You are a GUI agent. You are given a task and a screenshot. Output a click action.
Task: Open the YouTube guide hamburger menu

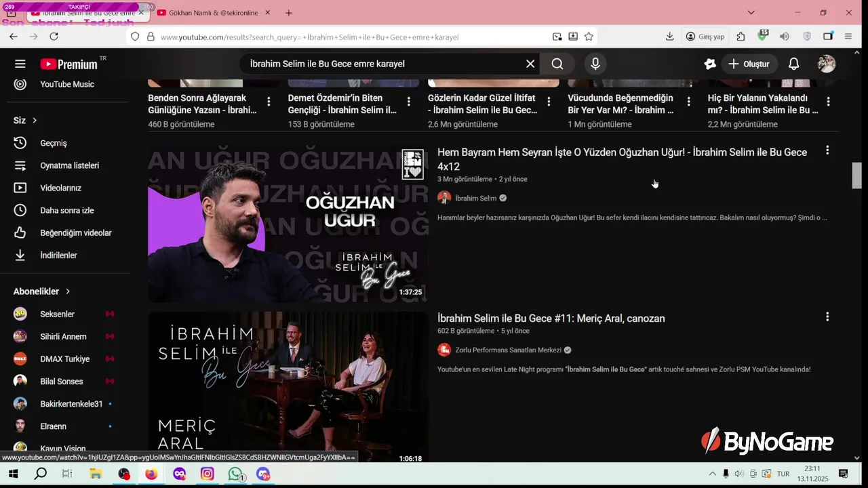[20, 64]
